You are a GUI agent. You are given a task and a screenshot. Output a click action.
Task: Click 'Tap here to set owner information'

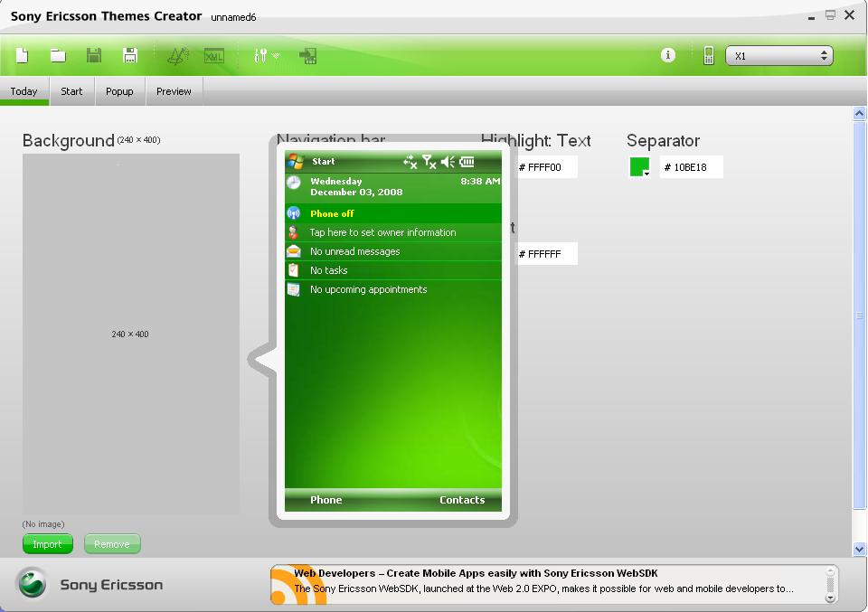(383, 232)
